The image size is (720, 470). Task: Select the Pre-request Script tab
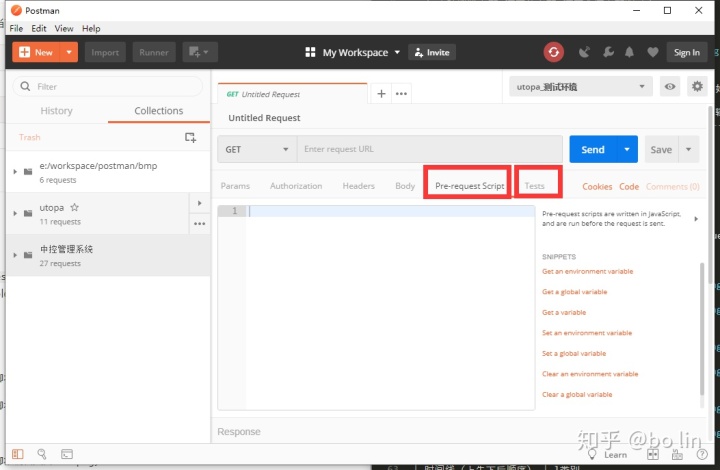click(469, 186)
